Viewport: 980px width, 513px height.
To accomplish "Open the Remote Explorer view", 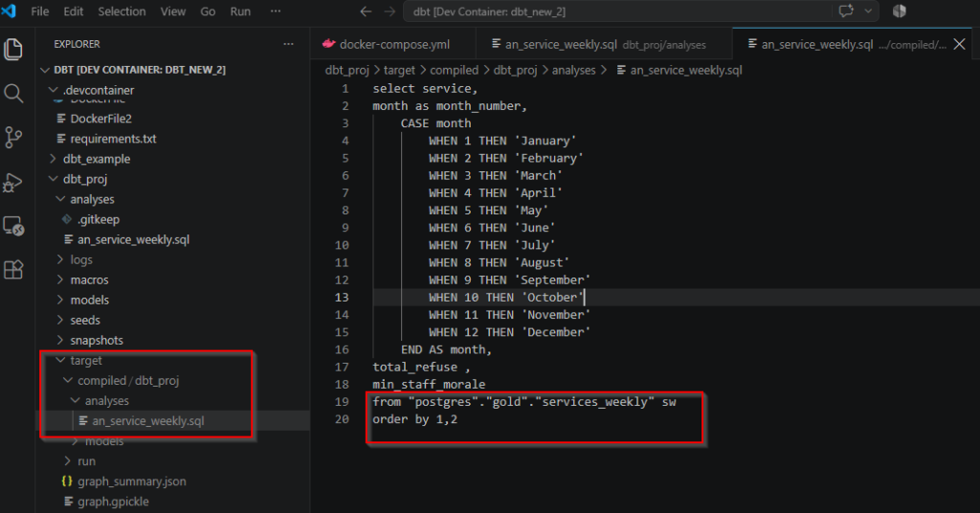I will (x=13, y=226).
